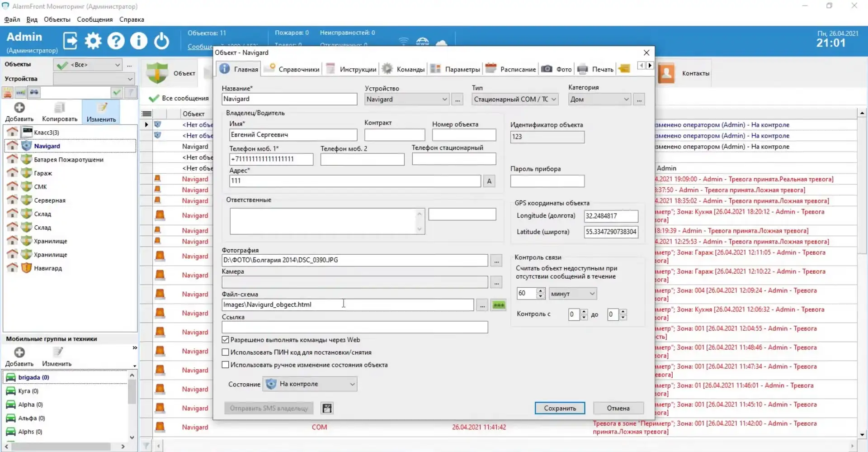Click the green icon beside Файл-схема field
Viewport: 868px width, 452px height.
click(x=499, y=305)
